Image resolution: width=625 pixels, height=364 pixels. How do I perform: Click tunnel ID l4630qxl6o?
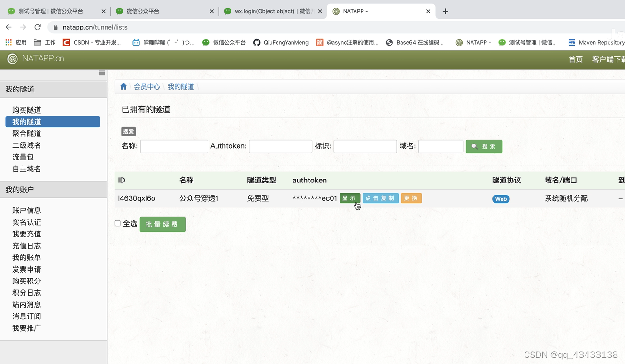(137, 198)
